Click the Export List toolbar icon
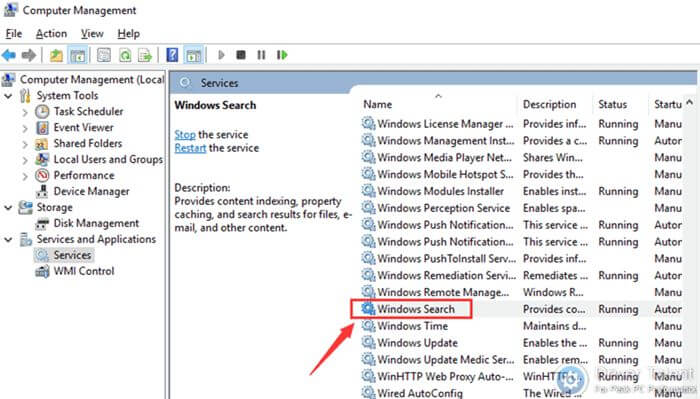Image resolution: width=700 pixels, height=399 pixels. point(145,55)
